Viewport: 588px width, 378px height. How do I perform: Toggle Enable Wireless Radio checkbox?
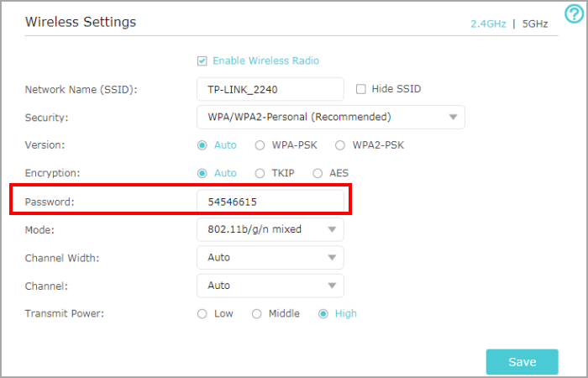coord(202,60)
